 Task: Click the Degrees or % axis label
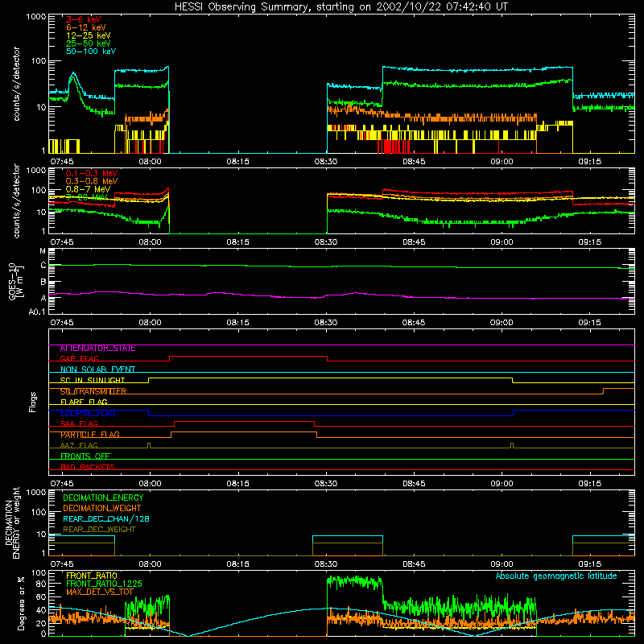(x=21, y=603)
